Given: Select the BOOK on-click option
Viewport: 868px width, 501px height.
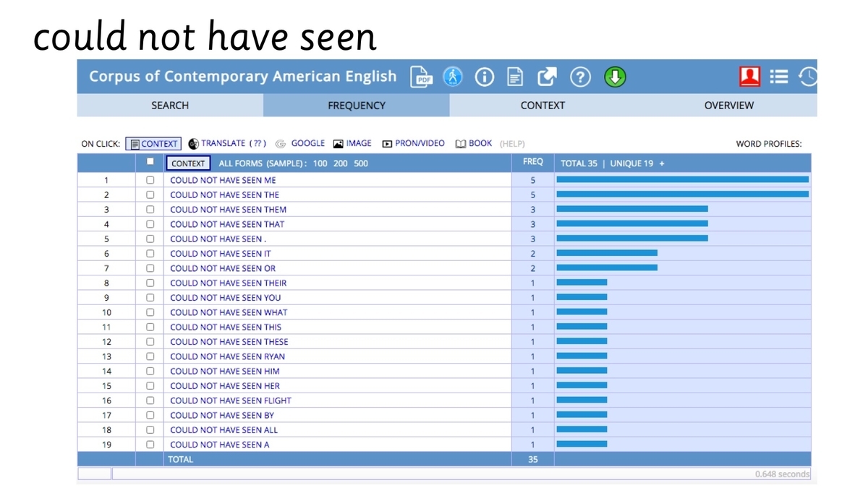Looking at the screenshot, I should [x=474, y=143].
